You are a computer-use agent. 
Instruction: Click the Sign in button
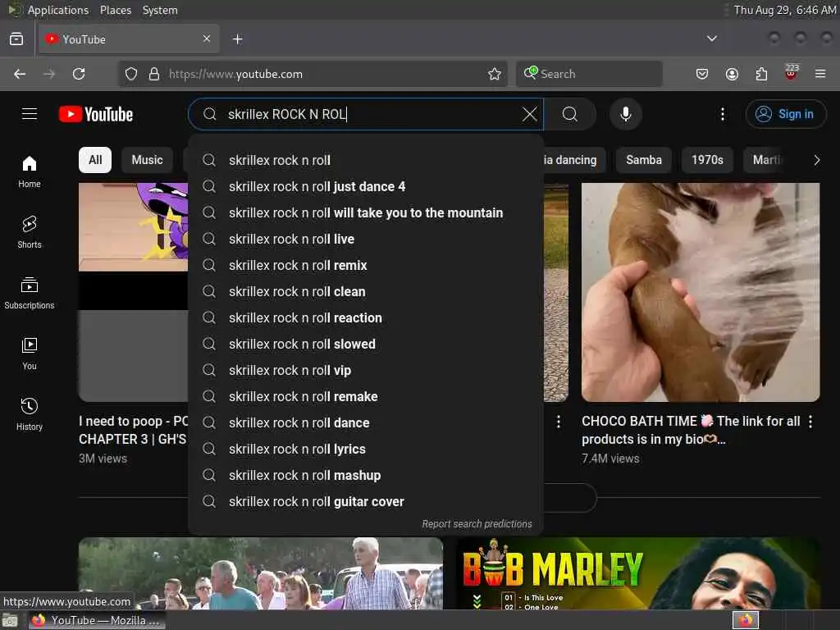(785, 114)
